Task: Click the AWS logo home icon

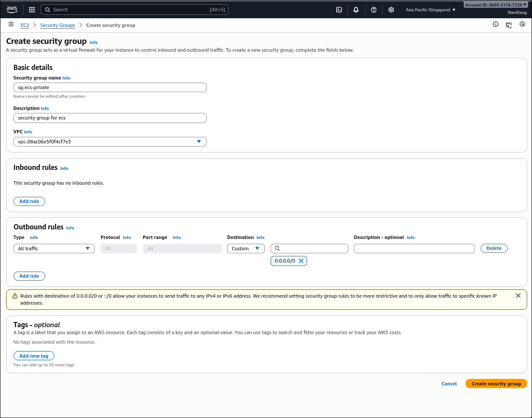Action: [x=12, y=9]
